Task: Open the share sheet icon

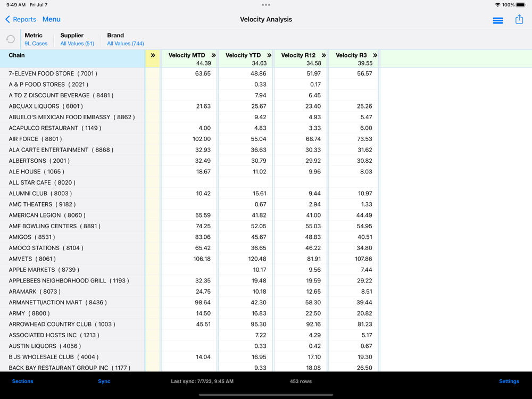Action: 519,19
